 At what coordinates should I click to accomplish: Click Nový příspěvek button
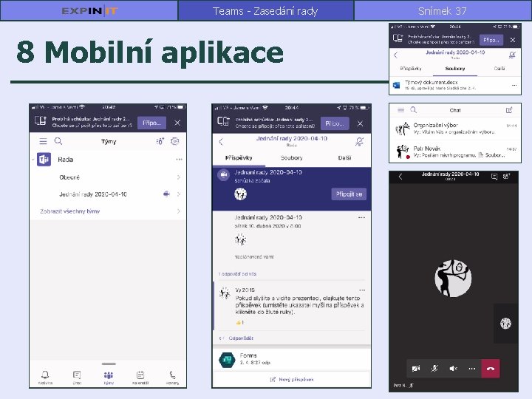291,379
